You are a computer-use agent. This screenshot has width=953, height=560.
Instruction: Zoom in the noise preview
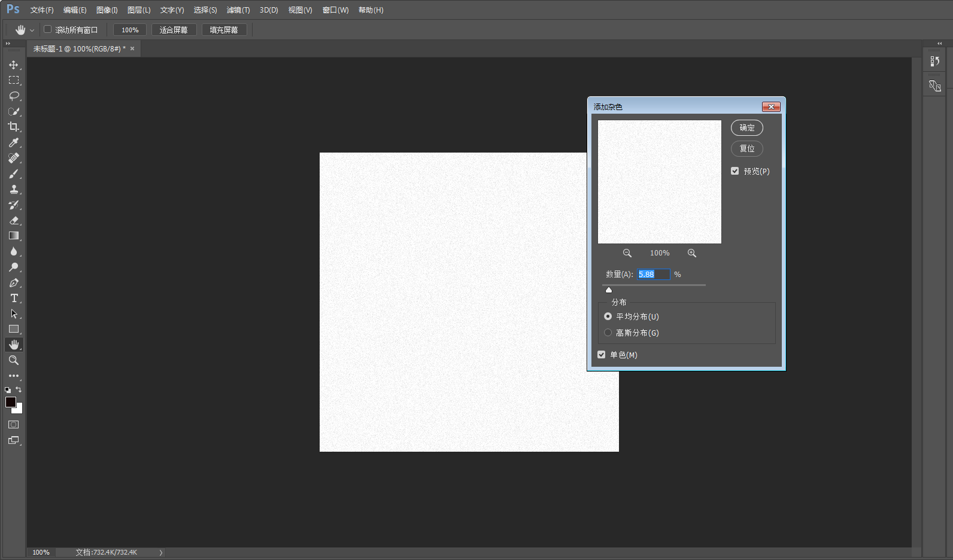[x=692, y=253]
